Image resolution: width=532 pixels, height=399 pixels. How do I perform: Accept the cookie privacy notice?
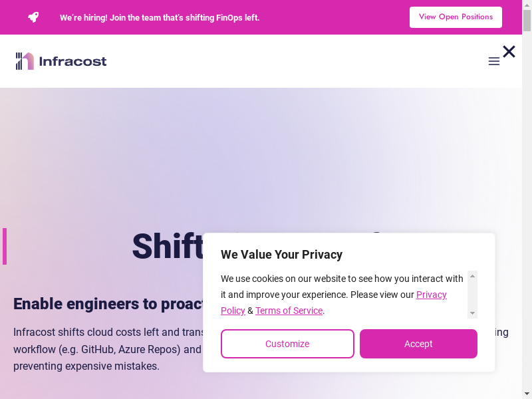(x=418, y=344)
